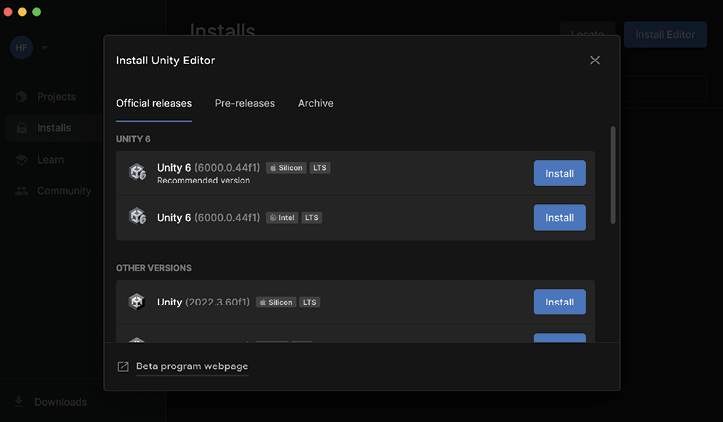The height and width of the screenshot is (422, 723).
Task: Open the Archive tab
Action: (316, 103)
